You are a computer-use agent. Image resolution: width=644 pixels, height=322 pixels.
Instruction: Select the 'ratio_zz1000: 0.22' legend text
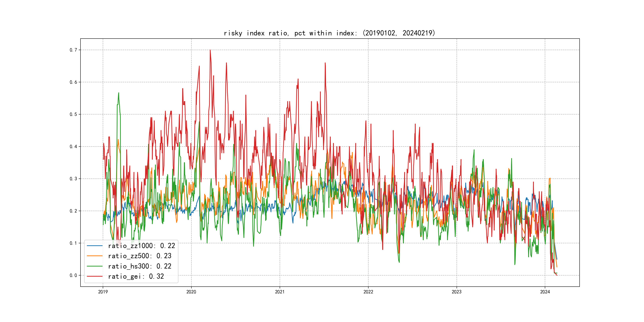point(142,246)
